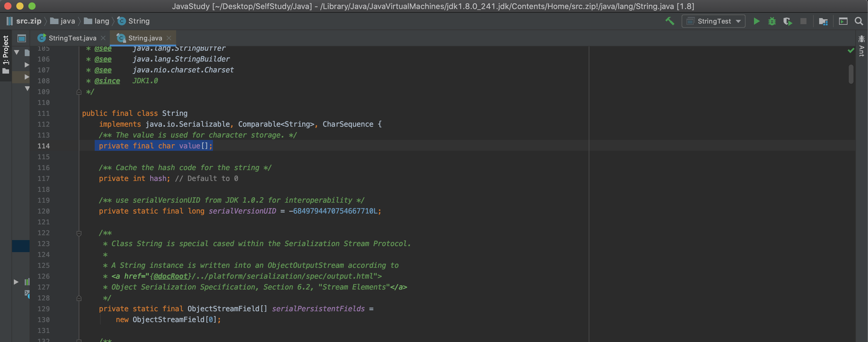Image resolution: width=868 pixels, height=342 pixels.
Task: Close the String.java tab
Action: coord(169,38)
